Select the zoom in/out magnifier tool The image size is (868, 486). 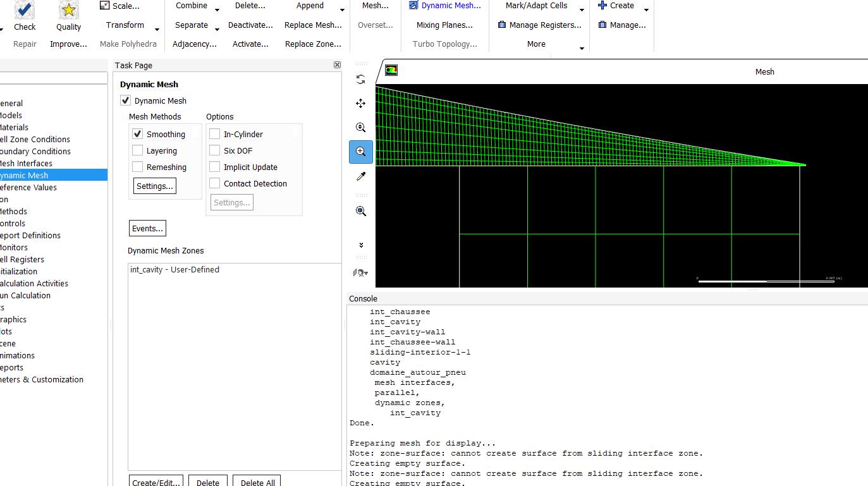pyautogui.click(x=360, y=128)
